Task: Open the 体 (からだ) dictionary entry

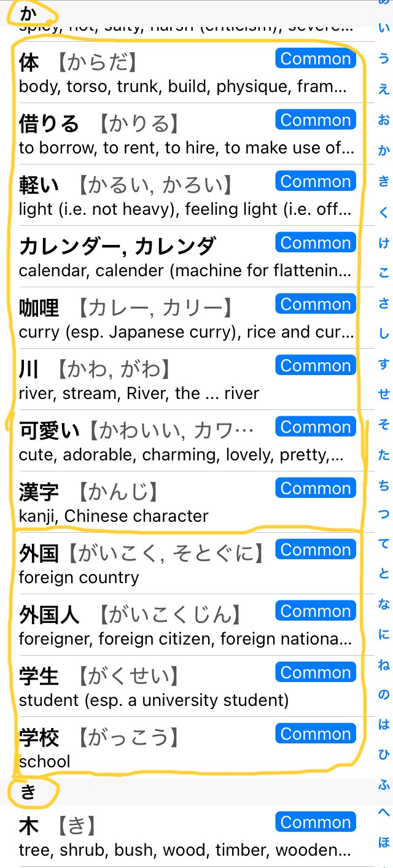Action: pyautogui.click(x=184, y=73)
